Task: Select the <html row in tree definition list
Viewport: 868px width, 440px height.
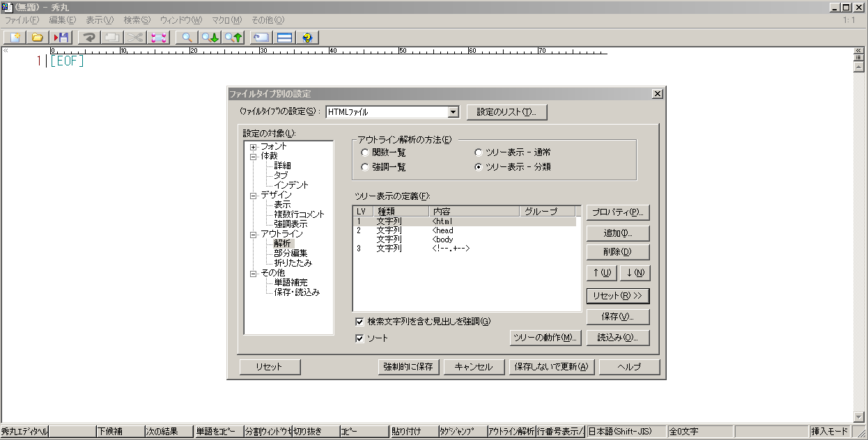Action: tap(465, 221)
